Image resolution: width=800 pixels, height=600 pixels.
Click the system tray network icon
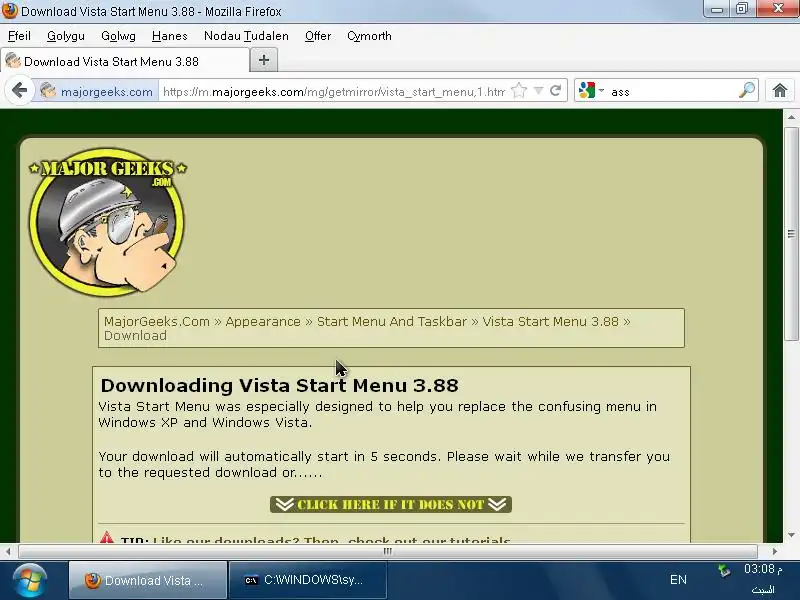click(x=725, y=570)
